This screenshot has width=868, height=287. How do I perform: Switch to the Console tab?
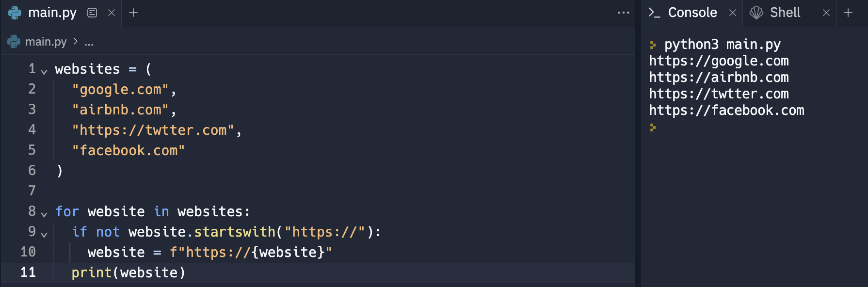click(x=692, y=13)
